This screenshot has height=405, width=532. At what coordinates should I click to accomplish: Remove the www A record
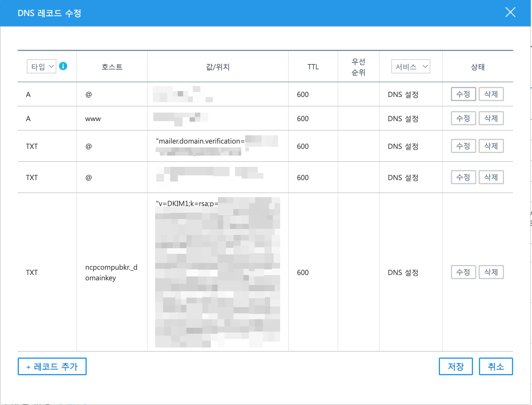(491, 118)
